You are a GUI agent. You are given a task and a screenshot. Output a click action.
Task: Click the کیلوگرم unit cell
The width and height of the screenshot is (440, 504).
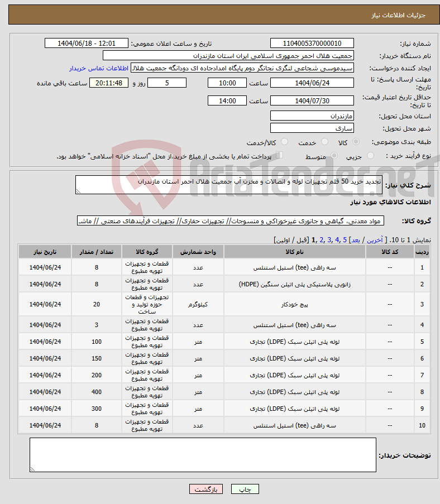tap(198, 304)
